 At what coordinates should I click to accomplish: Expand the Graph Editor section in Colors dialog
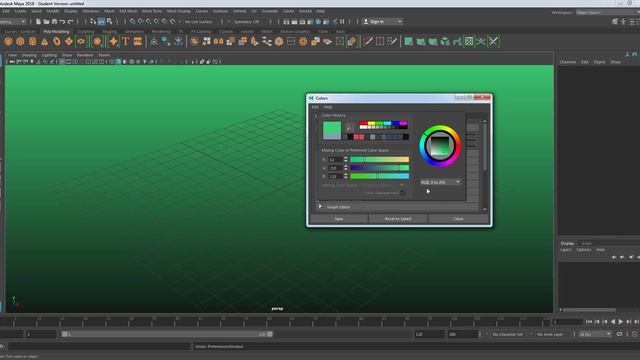click(x=320, y=207)
